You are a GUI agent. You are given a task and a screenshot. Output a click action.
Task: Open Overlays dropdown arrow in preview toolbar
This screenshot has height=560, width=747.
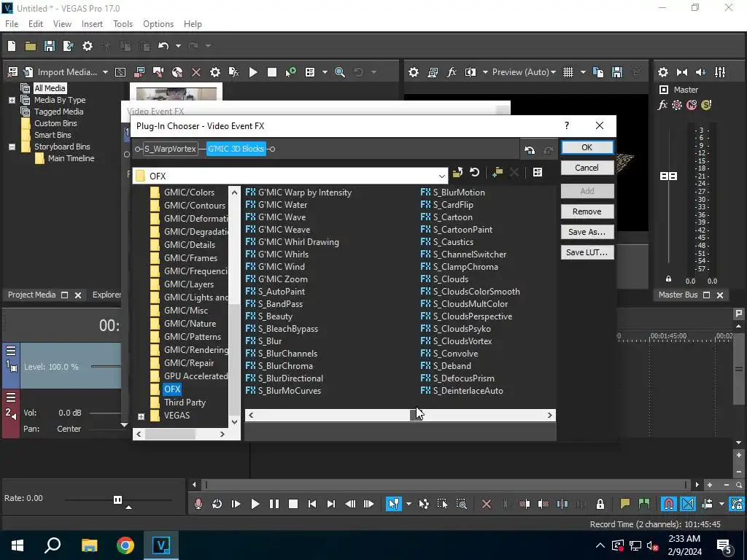(x=583, y=72)
